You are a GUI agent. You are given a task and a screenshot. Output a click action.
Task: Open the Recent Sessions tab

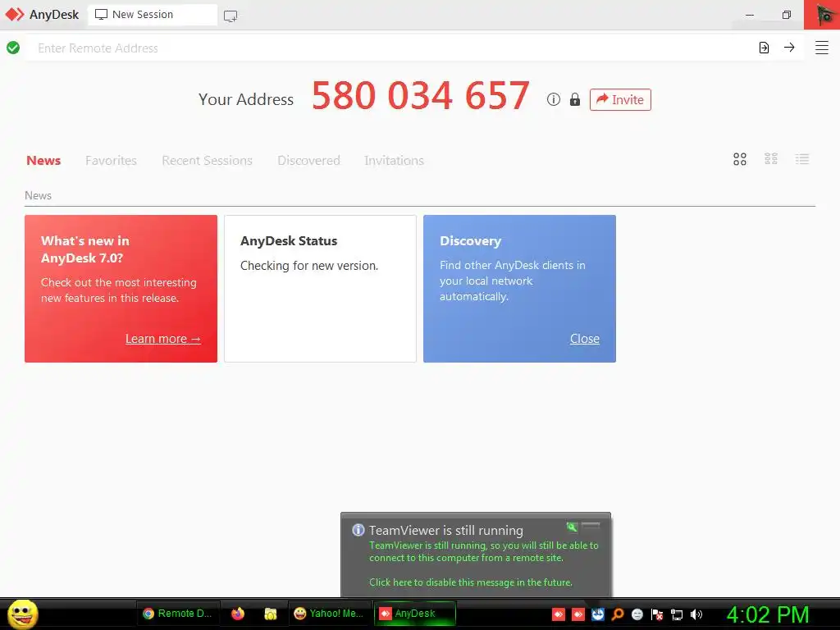pyautogui.click(x=207, y=160)
